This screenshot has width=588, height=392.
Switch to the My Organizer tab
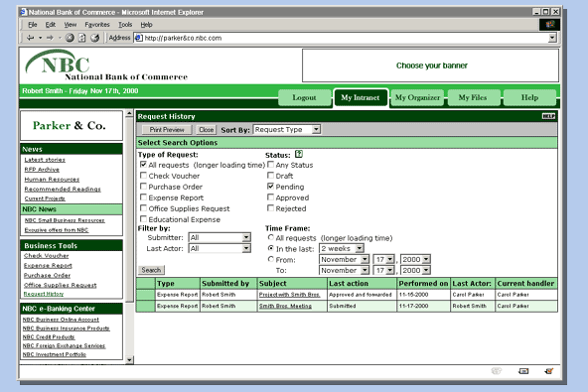pos(417,97)
